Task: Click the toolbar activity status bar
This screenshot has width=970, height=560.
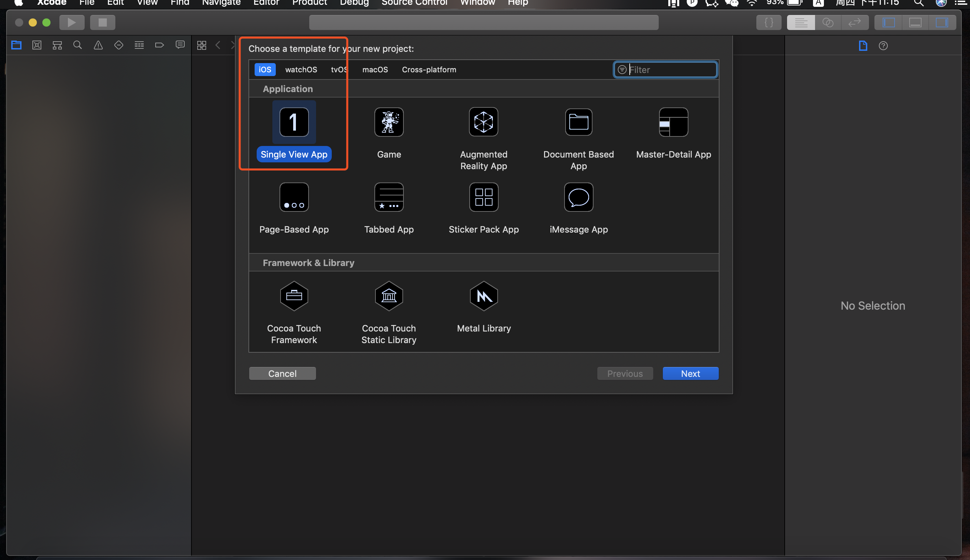Action: point(483,22)
